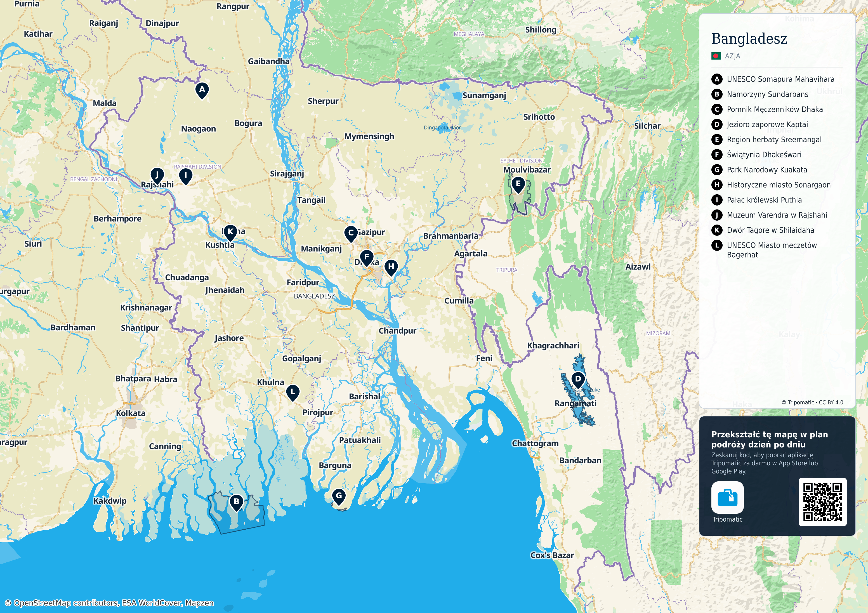Click the Silchar city label
The width and height of the screenshot is (868, 613).
(x=647, y=126)
